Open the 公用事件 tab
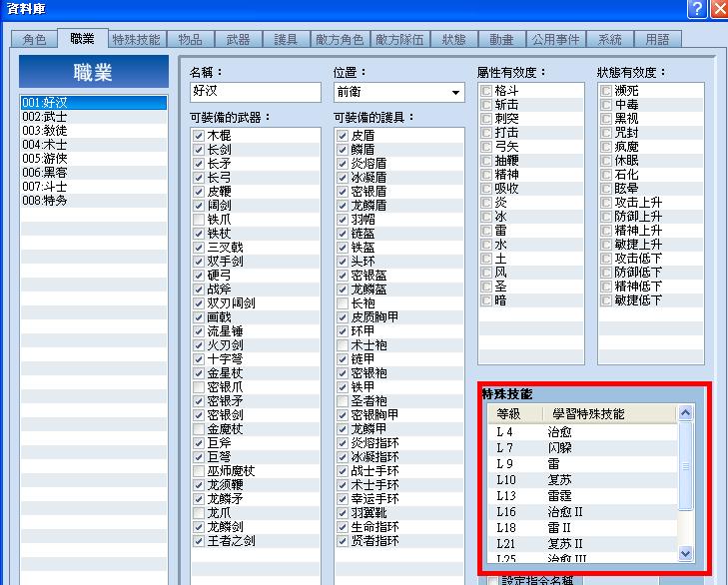The image size is (728, 585). 556,39
